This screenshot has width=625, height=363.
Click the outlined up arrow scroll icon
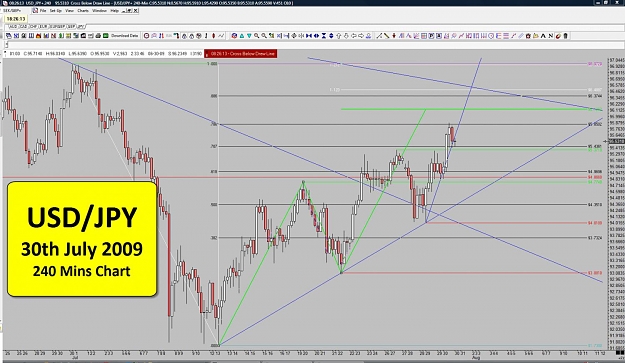pyautogui.click(x=338, y=36)
